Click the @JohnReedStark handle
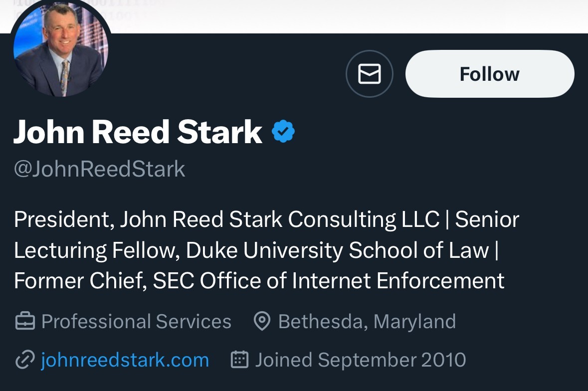 click(x=99, y=169)
